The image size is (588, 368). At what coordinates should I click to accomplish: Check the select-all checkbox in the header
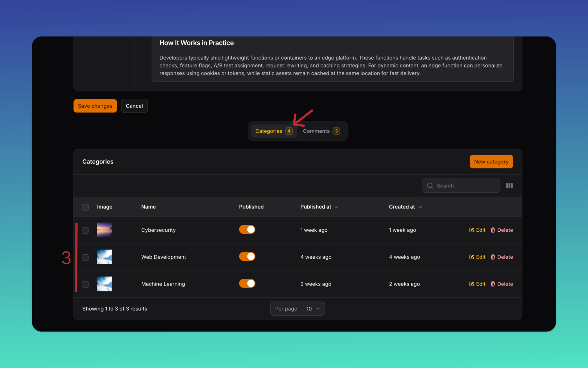tap(85, 207)
